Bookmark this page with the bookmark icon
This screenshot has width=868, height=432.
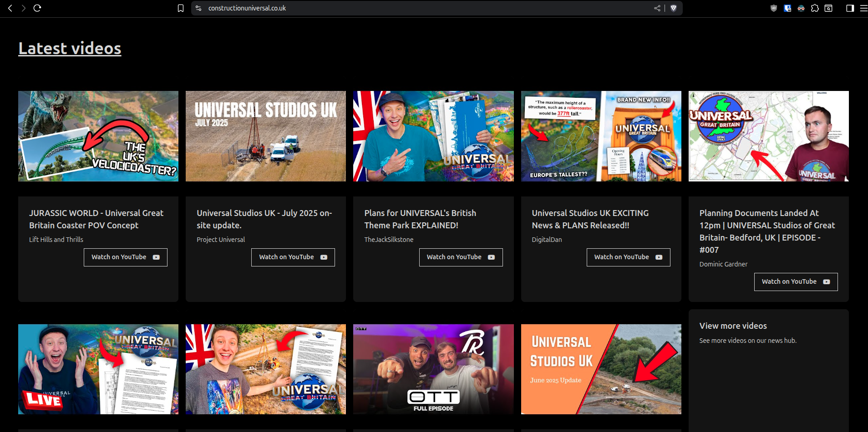click(x=181, y=8)
